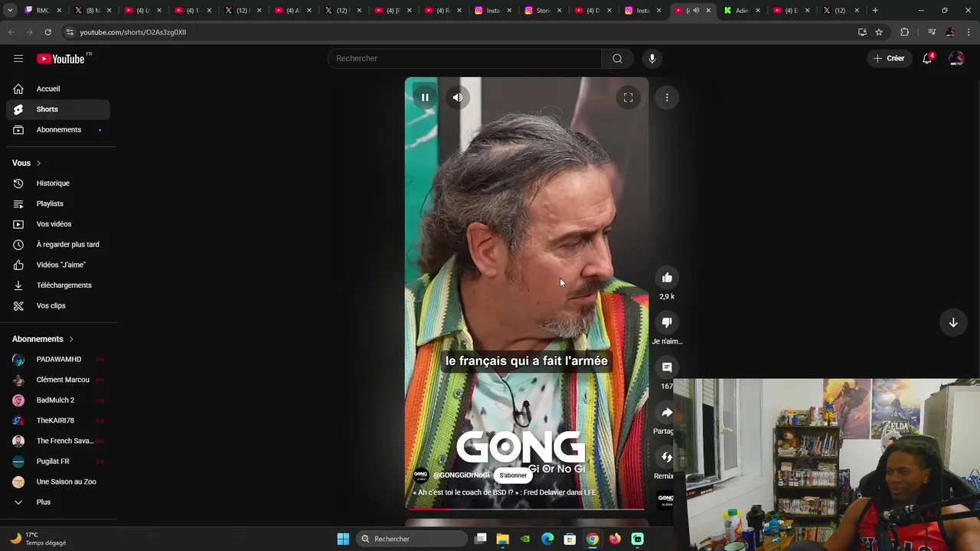Click the taskbar Rechercher search box
The width and height of the screenshot is (980, 551).
[x=412, y=539]
